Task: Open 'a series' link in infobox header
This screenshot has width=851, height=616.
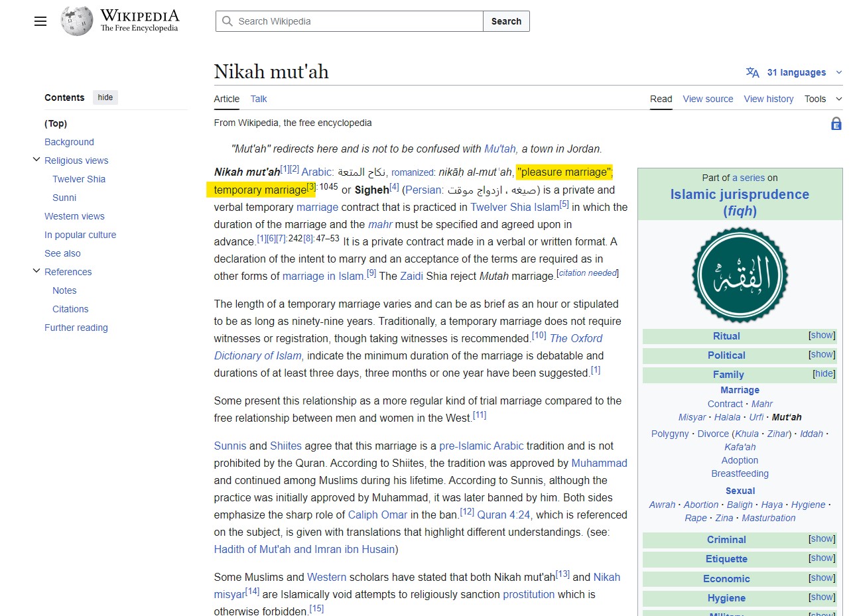Action: tap(749, 178)
